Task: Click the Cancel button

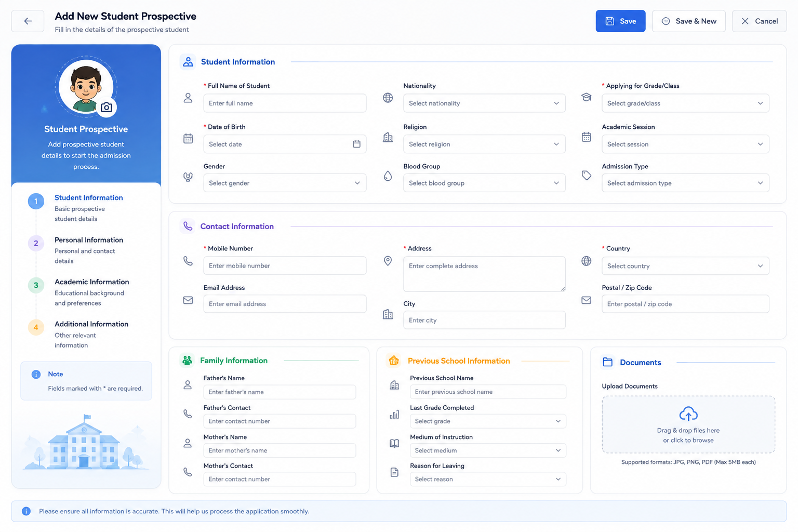Action: (759, 21)
